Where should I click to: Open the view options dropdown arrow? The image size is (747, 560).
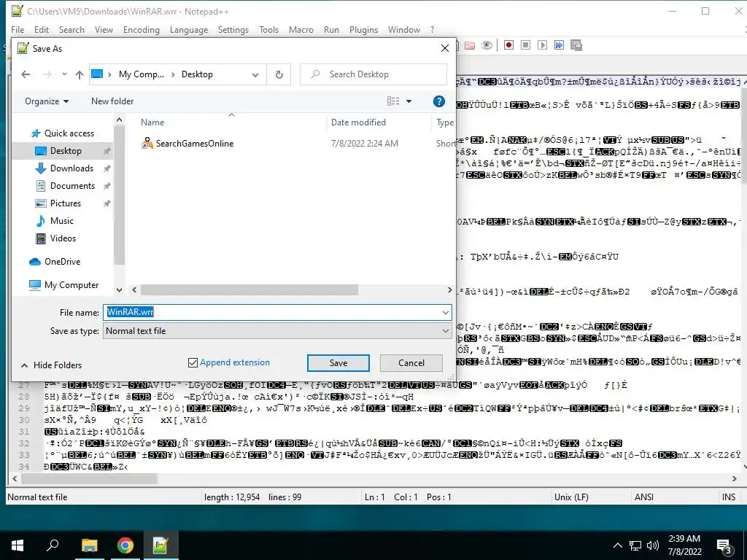click(x=409, y=101)
